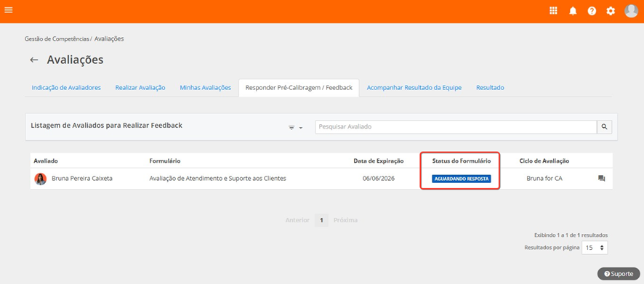Click the Avaliações breadcrumb link

[x=109, y=39]
